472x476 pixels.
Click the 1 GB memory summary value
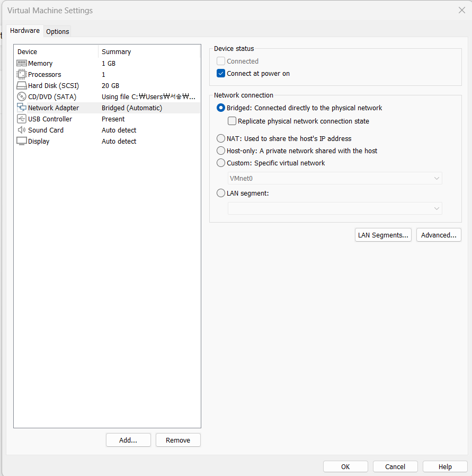tap(109, 64)
